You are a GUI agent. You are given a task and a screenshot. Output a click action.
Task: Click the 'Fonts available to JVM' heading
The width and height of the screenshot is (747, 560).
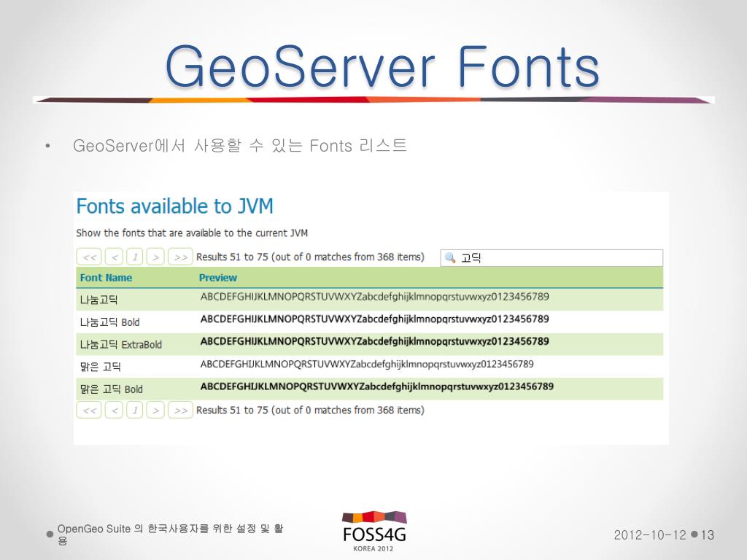pyautogui.click(x=175, y=206)
